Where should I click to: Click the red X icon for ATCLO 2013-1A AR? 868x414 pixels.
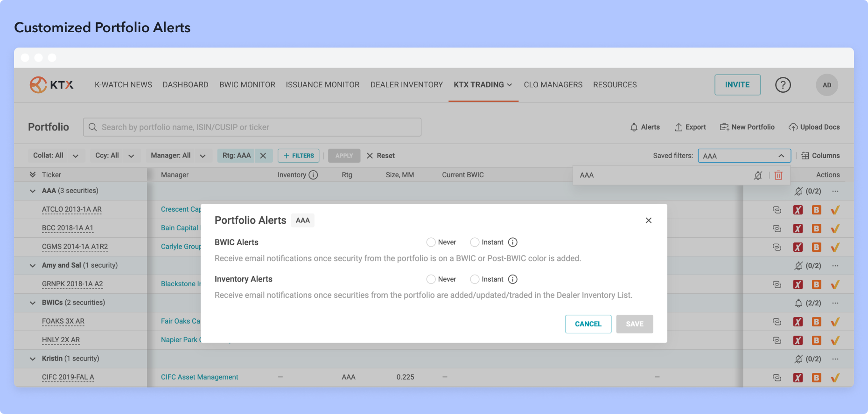[x=798, y=210]
